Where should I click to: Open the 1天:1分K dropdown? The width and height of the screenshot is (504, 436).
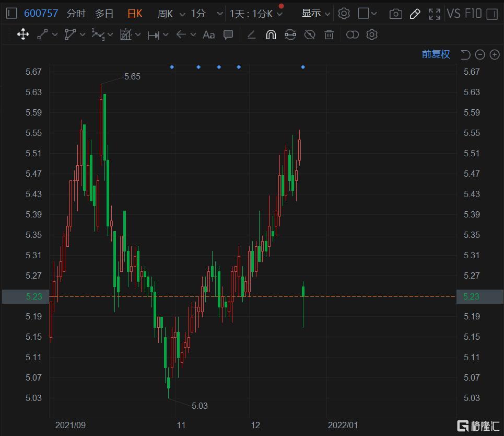coord(256,14)
